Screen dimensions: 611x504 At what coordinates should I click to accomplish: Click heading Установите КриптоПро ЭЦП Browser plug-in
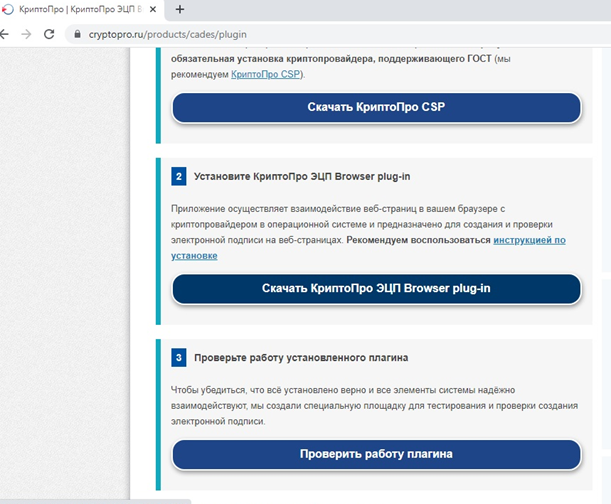(304, 177)
